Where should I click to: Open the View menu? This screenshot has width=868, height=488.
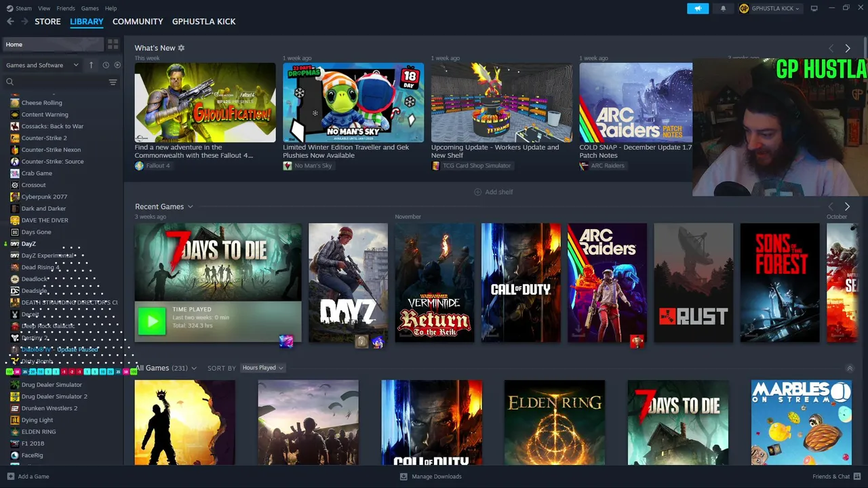pyautogui.click(x=44, y=8)
